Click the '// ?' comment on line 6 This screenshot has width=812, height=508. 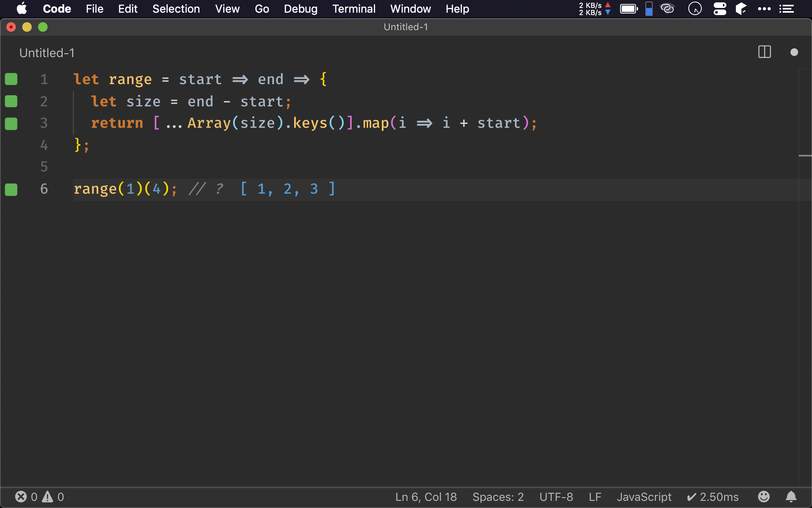206,189
